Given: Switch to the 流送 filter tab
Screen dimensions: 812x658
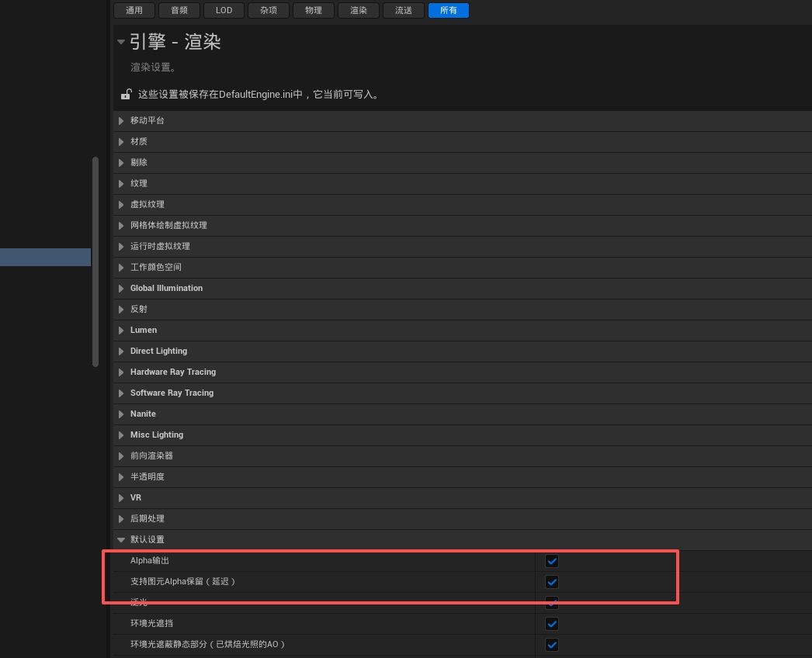Looking at the screenshot, I should point(404,10).
